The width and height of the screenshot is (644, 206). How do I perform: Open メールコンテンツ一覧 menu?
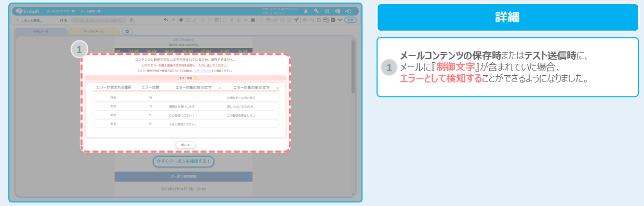[x=61, y=11]
